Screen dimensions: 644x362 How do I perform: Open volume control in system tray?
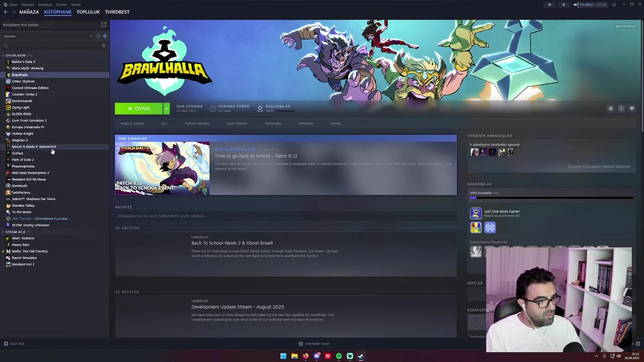pos(618,356)
